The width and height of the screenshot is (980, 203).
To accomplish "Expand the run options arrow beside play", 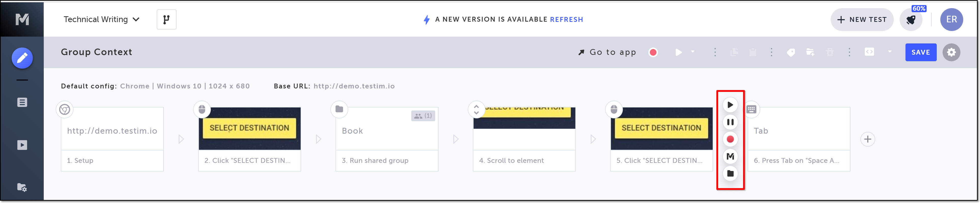I will (693, 52).
